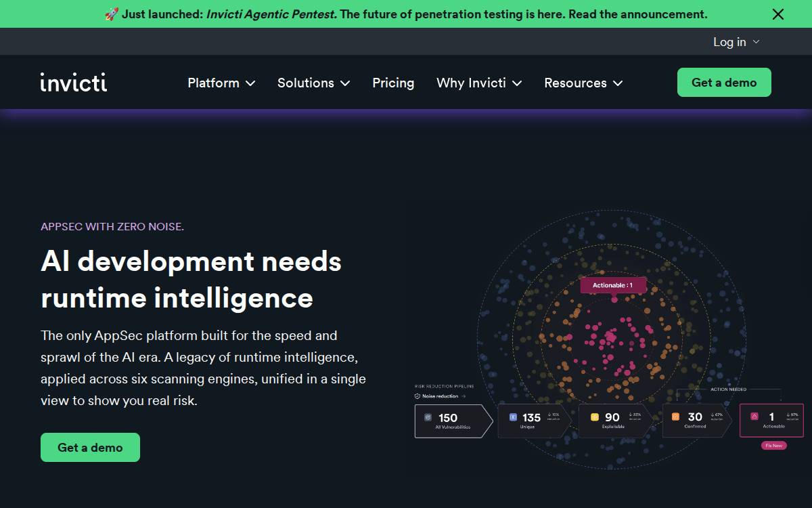Click the Log in chevron arrow

(x=756, y=42)
